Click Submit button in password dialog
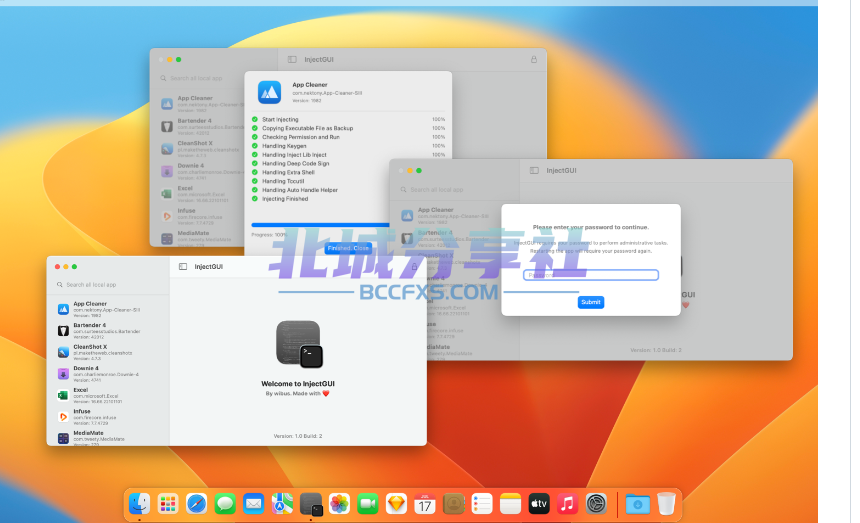Viewport: 860px width, 523px height. coord(591,302)
